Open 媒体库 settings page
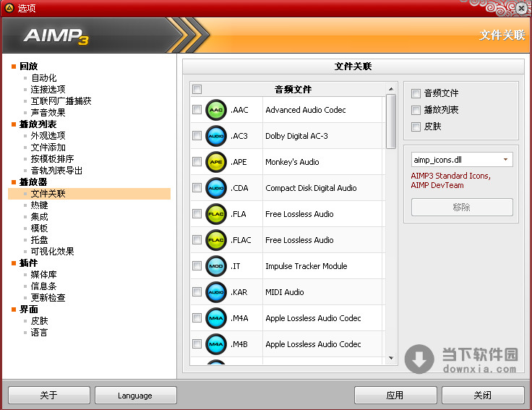Viewport: 532px width, 410px height. 44,275
